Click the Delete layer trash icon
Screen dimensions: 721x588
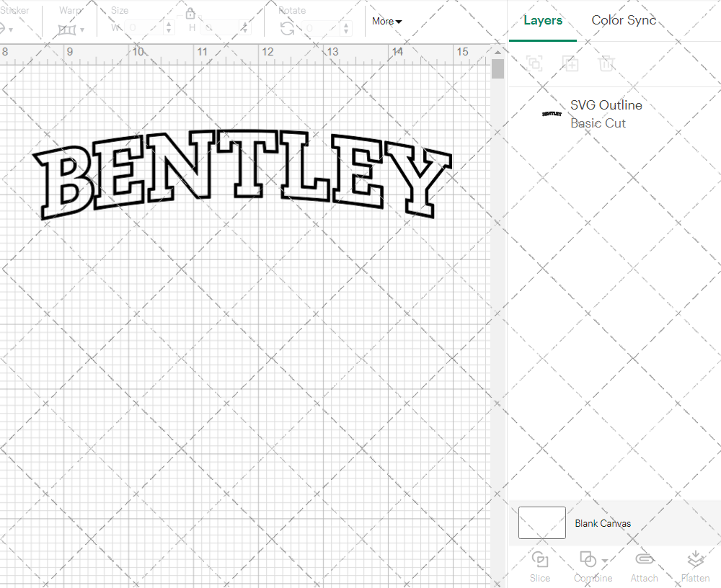[606, 63]
